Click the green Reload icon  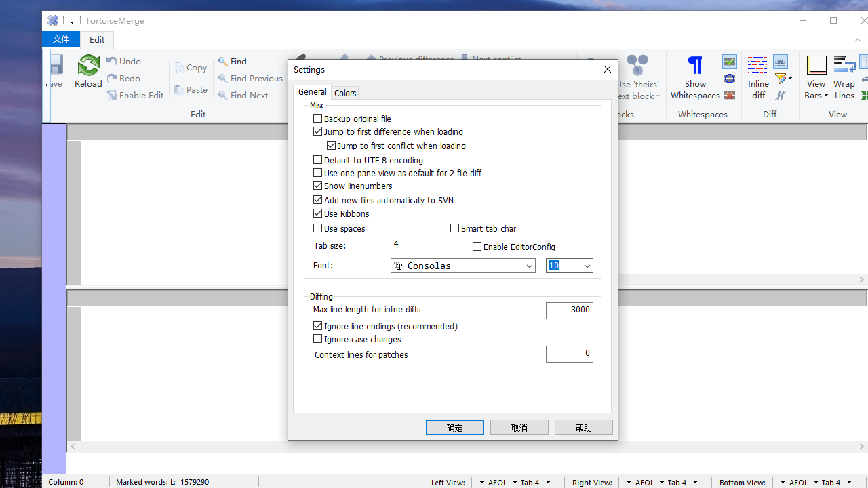(x=88, y=66)
